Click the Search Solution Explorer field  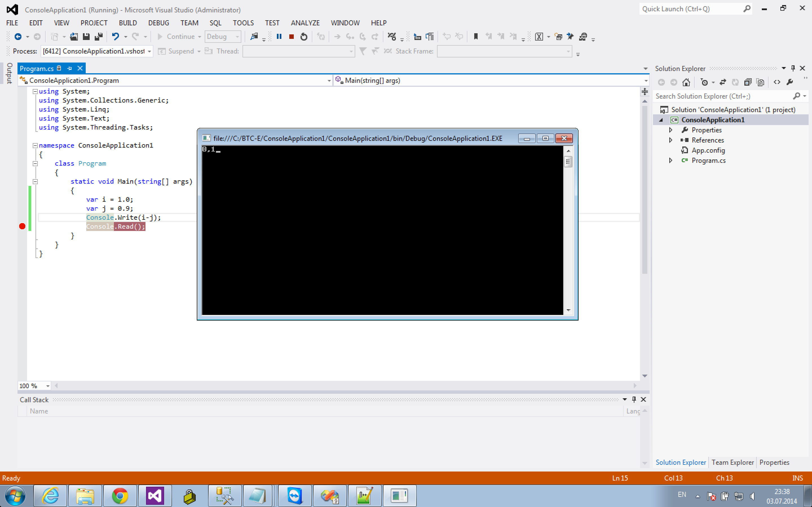coord(721,96)
